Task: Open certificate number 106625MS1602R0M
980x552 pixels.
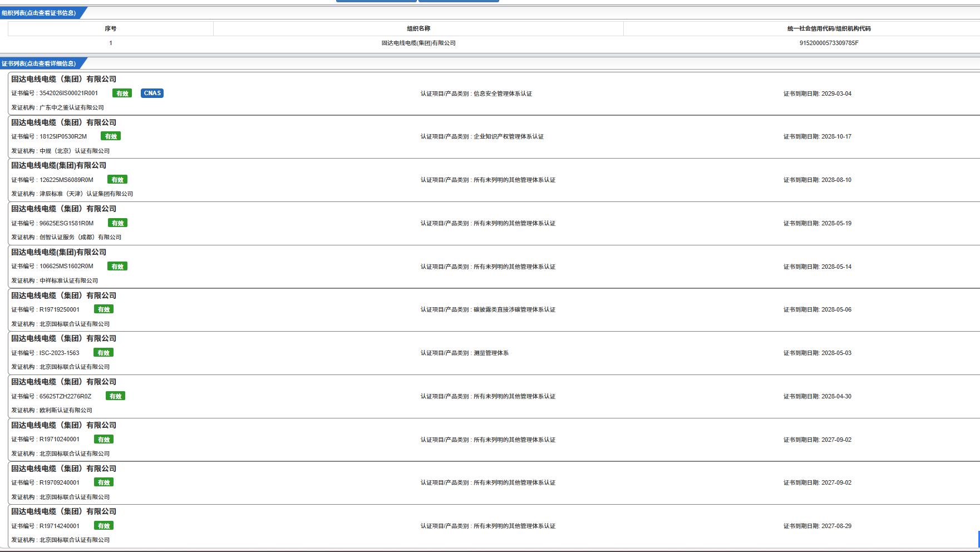Action: point(66,267)
